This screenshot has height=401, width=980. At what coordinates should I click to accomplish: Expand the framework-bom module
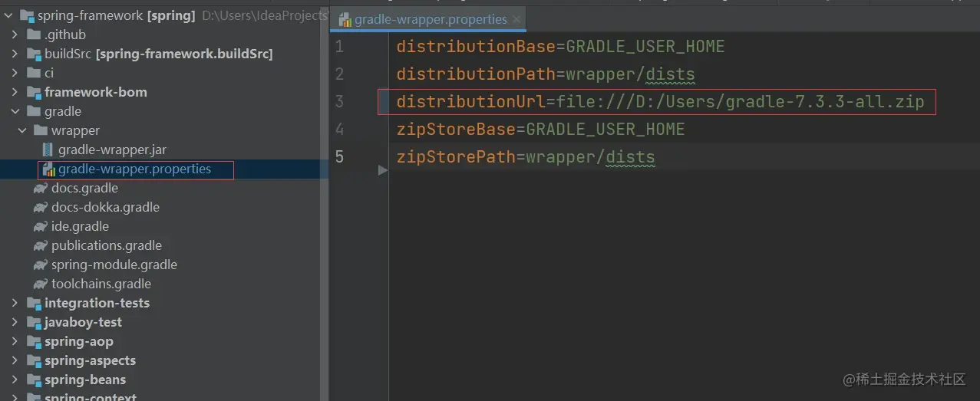click(x=15, y=92)
